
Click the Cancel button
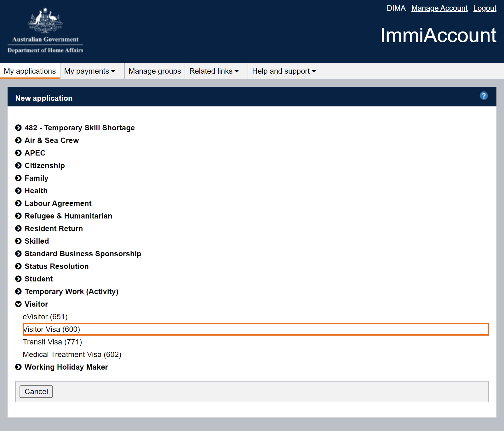point(36,392)
